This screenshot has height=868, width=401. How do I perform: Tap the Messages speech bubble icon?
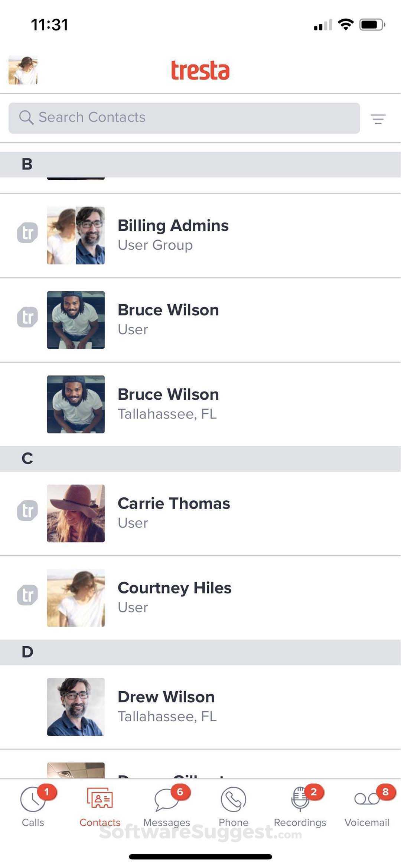(x=166, y=800)
